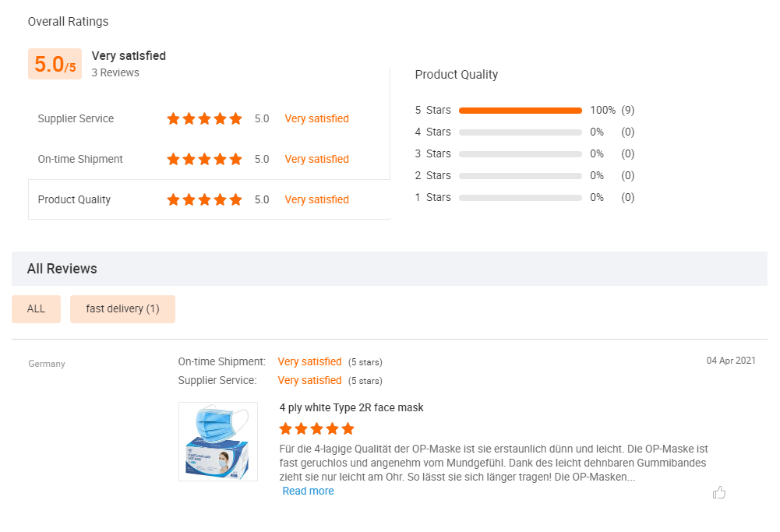Screen dimensions: 780x532
Task: Click the 4 Stars progress bar
Action: pyautogui.click(x=521, y=132)
